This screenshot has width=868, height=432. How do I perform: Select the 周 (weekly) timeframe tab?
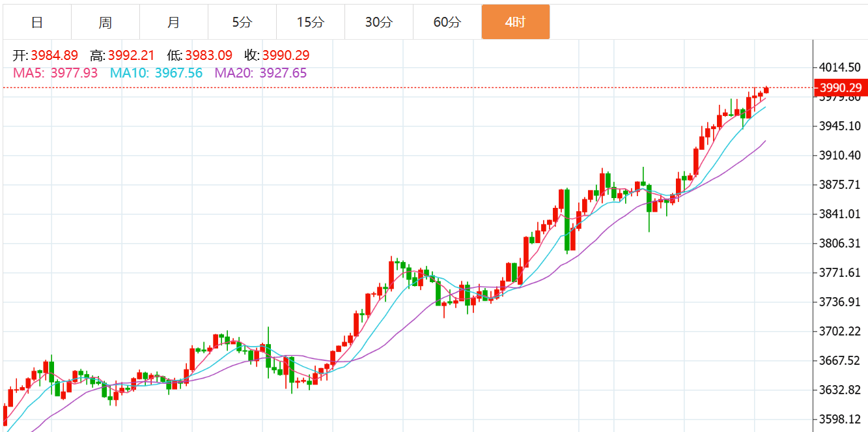[x=105, y=22]
